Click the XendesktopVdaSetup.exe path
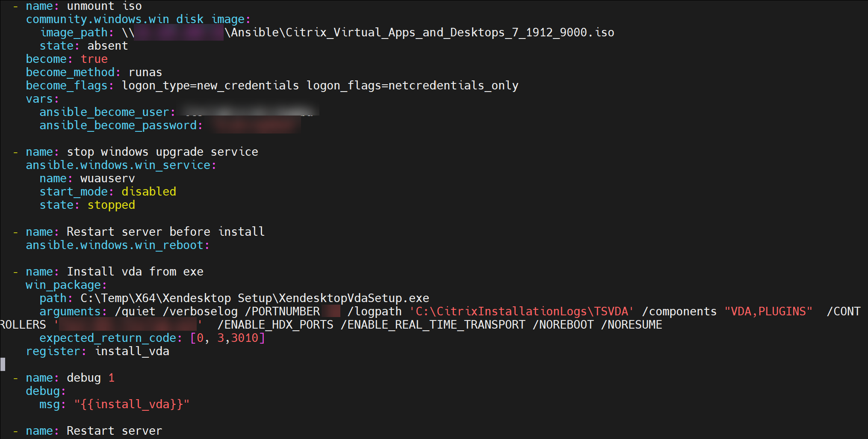The height and width of the screenshot is (439, 868). click(x=254, y=298)
